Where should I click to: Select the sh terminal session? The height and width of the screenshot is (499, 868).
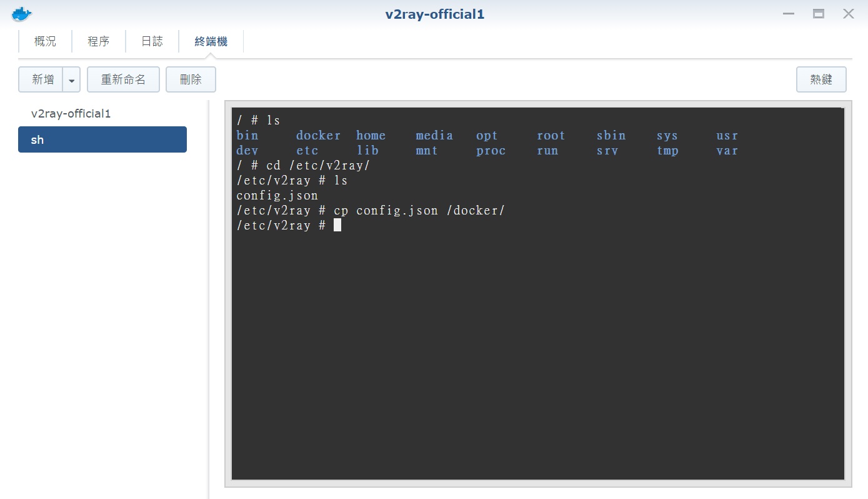[x=102, y=139]
